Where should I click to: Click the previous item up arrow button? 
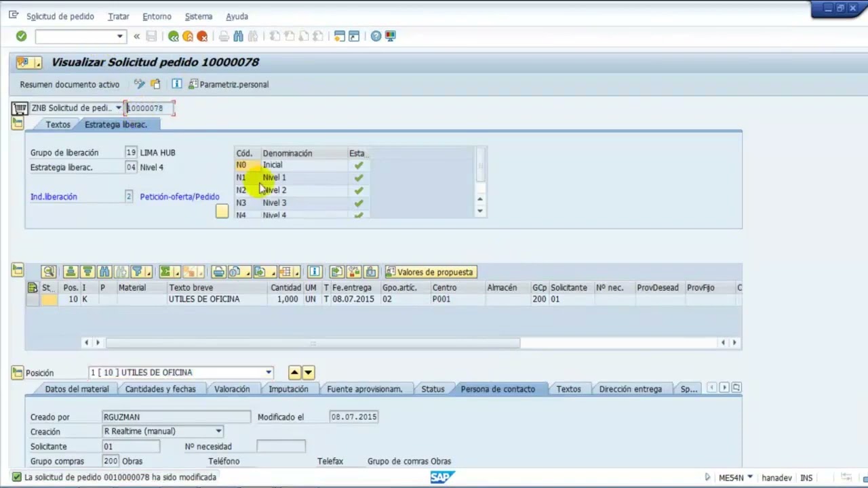[294, 372]
